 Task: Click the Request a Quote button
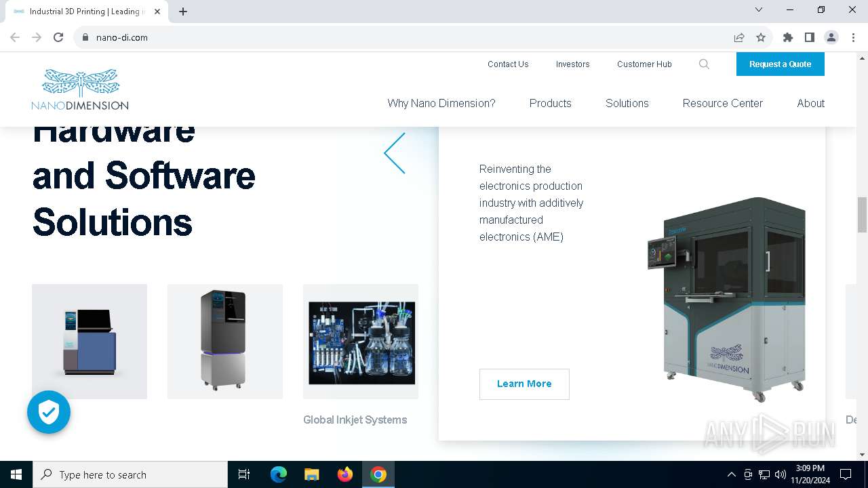[781, 64]
